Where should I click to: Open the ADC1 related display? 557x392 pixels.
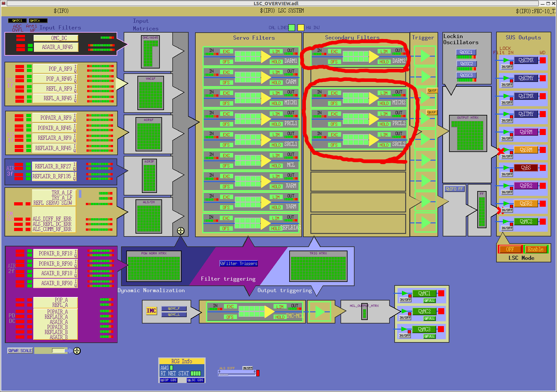click(17, 20)
